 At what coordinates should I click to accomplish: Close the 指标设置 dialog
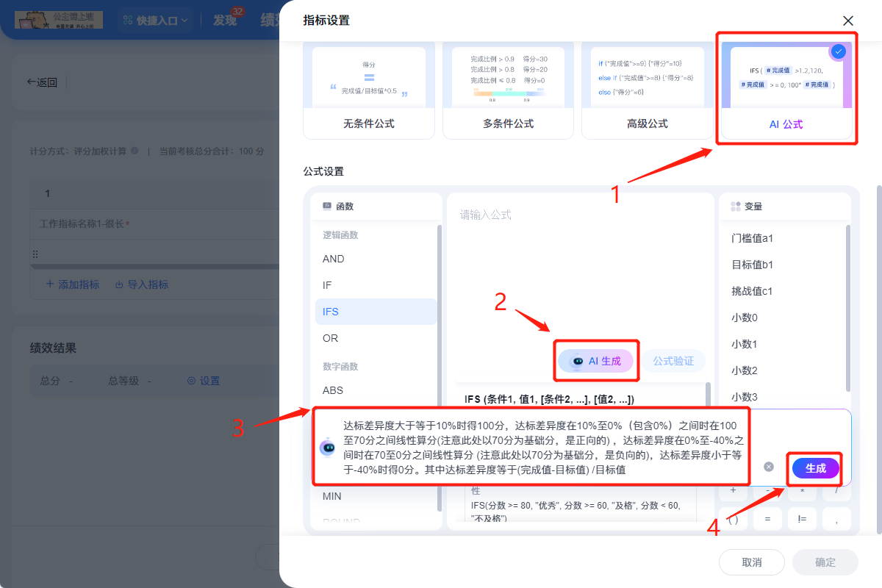pyautogui.click(x=848, y=21)
